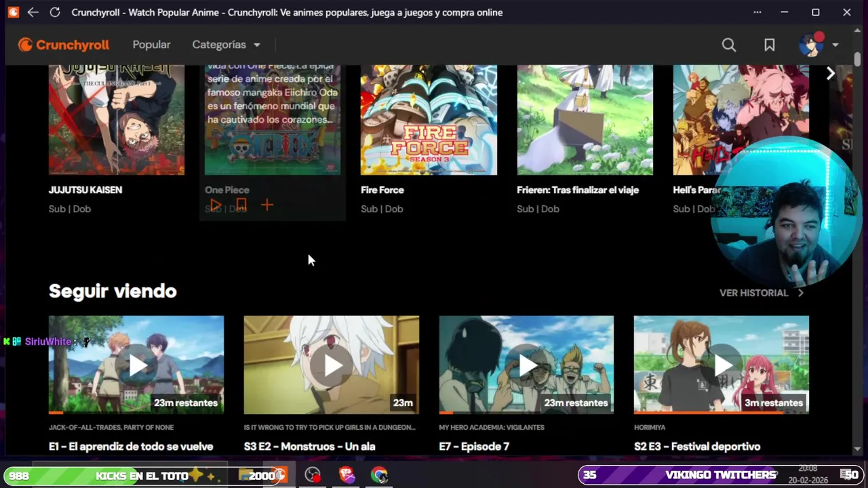Click the JUJUTSU KAISEN title text
This screenshot has height=488, width=868.
coord(85,190)
